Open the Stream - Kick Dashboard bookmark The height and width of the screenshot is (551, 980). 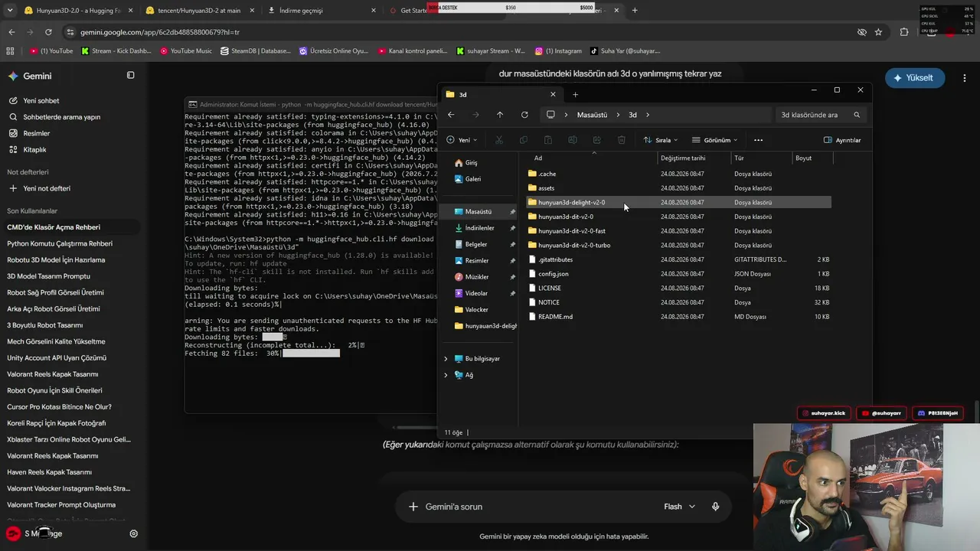[x=116, y=51]
